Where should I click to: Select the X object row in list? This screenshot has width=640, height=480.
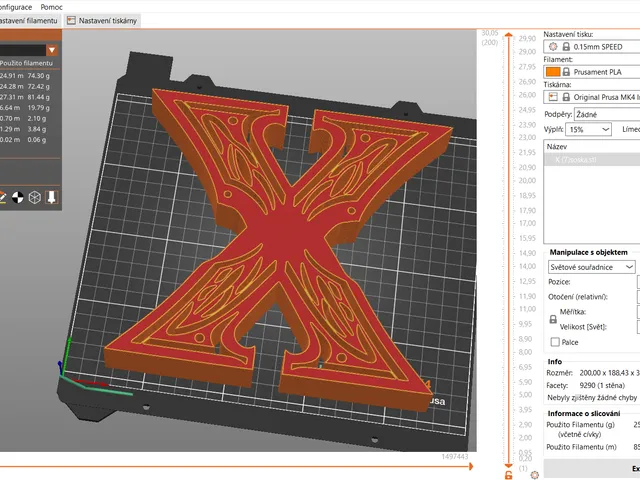tap(592, 160)
